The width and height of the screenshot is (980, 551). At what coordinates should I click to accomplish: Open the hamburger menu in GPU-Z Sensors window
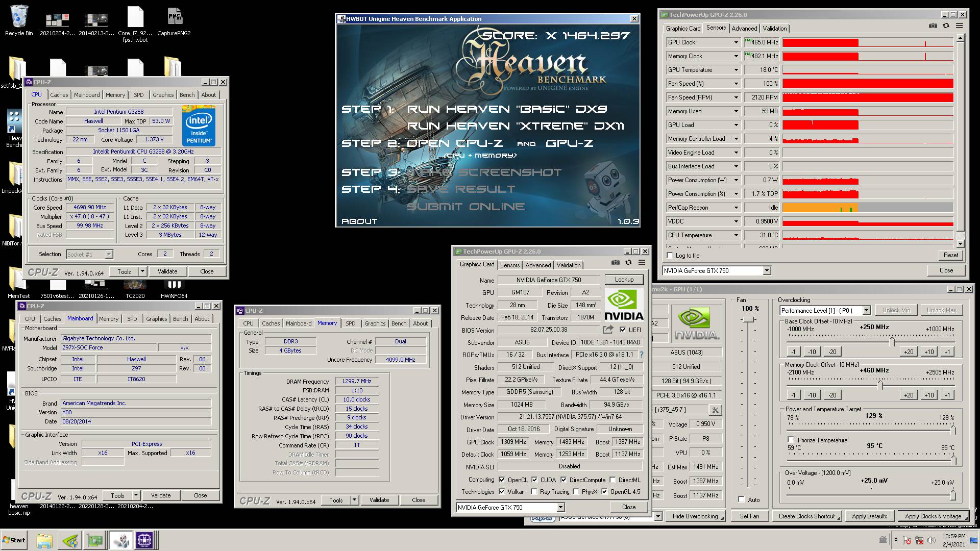(x=959, y=26)
